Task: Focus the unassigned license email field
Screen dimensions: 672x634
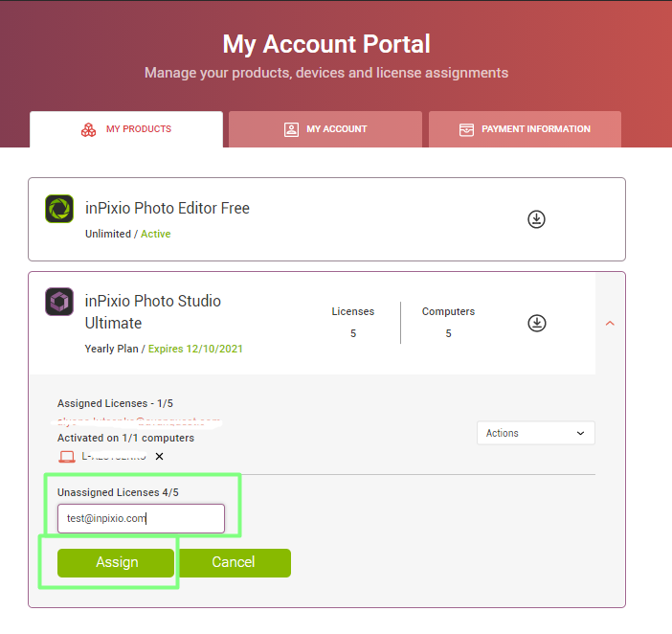Action: tap(141, 519)
